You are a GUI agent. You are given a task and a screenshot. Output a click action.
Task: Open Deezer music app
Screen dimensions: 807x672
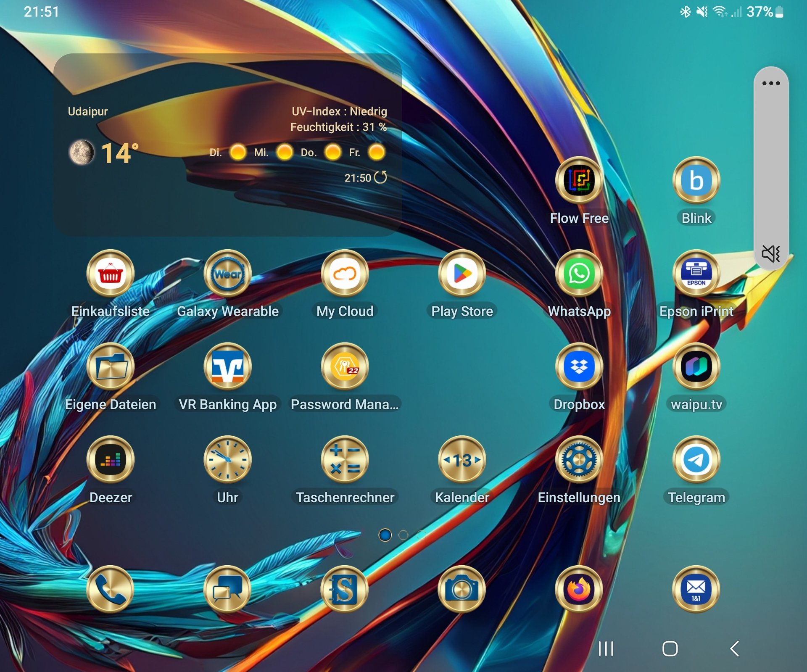pyautogui.click(x=111, y=460)
